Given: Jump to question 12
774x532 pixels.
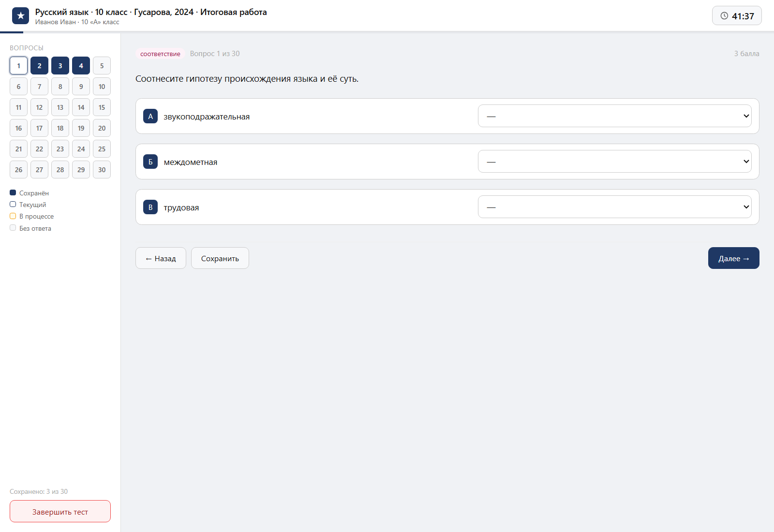Looking at the screenshot, I should pos(39,107).
